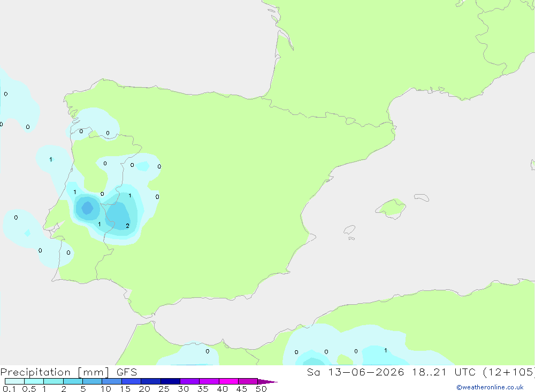Click the map value "2" in the rain area
This screenshot has width=535, height=392.
point(128,226)
